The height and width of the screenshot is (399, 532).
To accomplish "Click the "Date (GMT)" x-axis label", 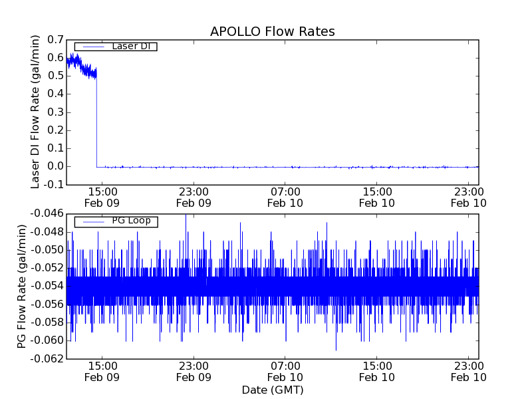I will (273, 390).
